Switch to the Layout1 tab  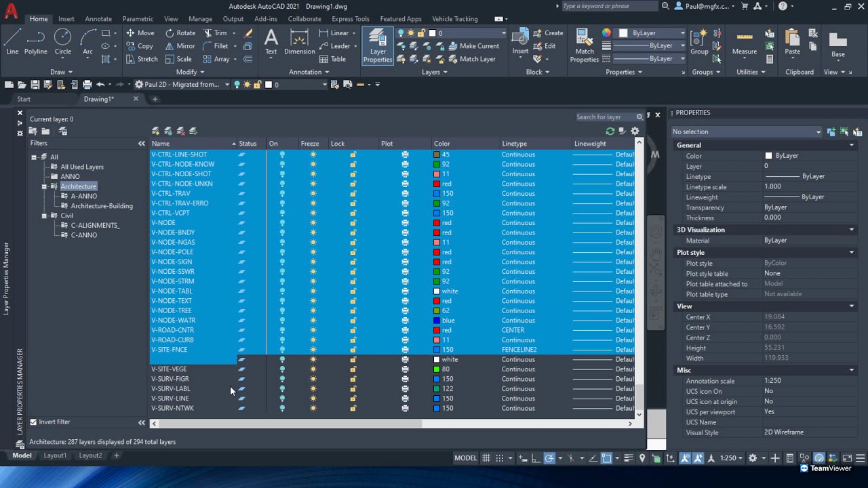click(x=56, y=455)
